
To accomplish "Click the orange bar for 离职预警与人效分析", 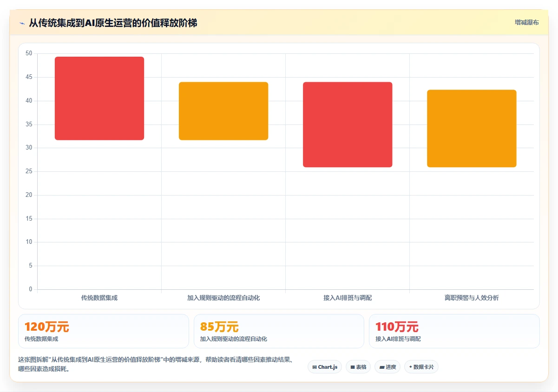I will (472, 129).
